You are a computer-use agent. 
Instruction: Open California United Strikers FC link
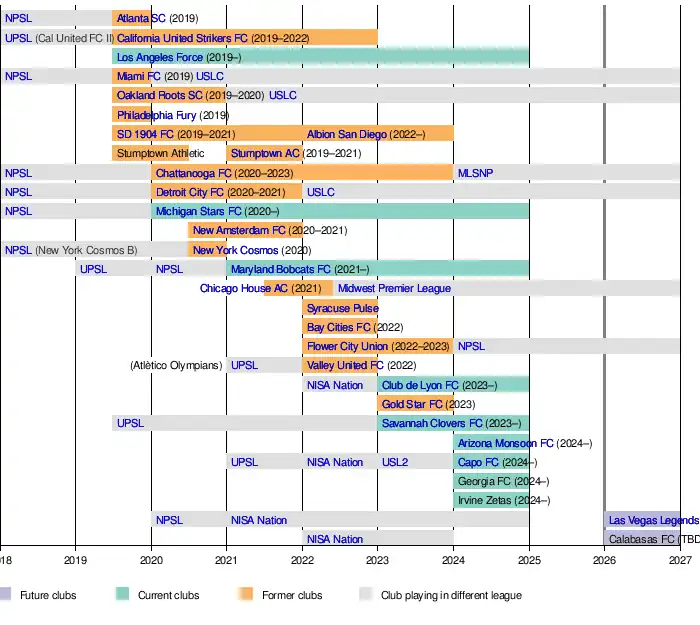coord(182,38)
